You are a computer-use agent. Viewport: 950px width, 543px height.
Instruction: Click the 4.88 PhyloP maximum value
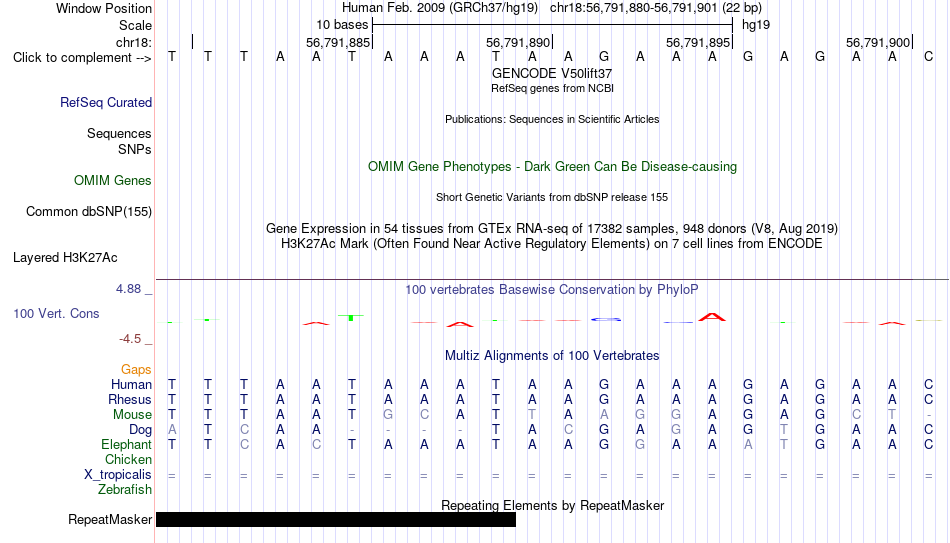tap(128, 289)
